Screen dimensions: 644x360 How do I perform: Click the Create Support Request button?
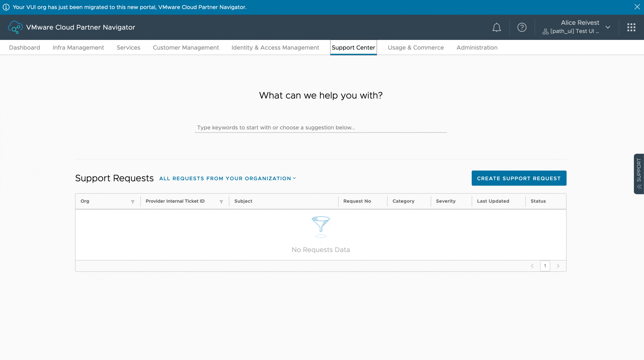519,178
